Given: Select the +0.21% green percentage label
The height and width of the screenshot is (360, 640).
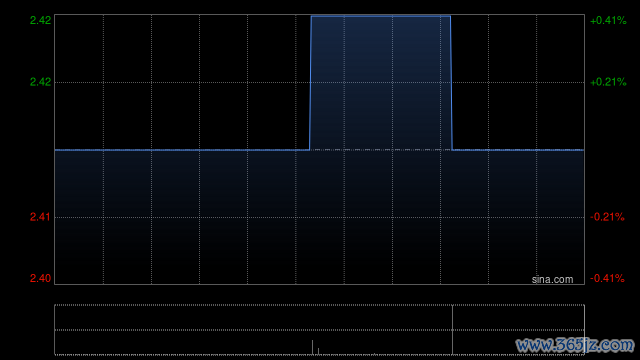Looking at the screenshot, I should [608, 82].
